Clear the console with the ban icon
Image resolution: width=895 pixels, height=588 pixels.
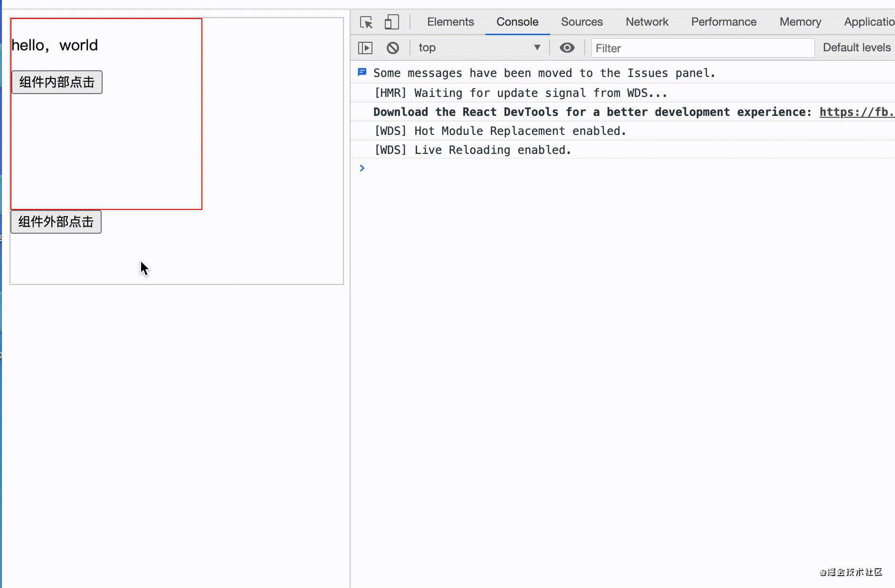[x=393, y=47]
